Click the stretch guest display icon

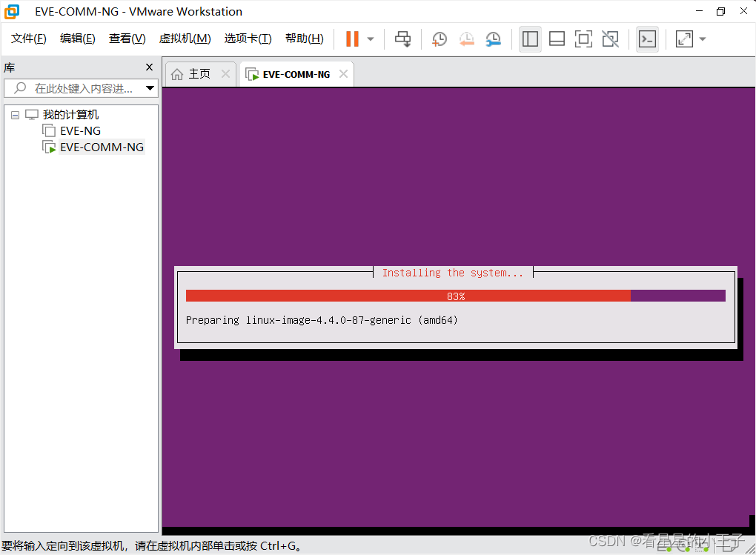[684, 39]
